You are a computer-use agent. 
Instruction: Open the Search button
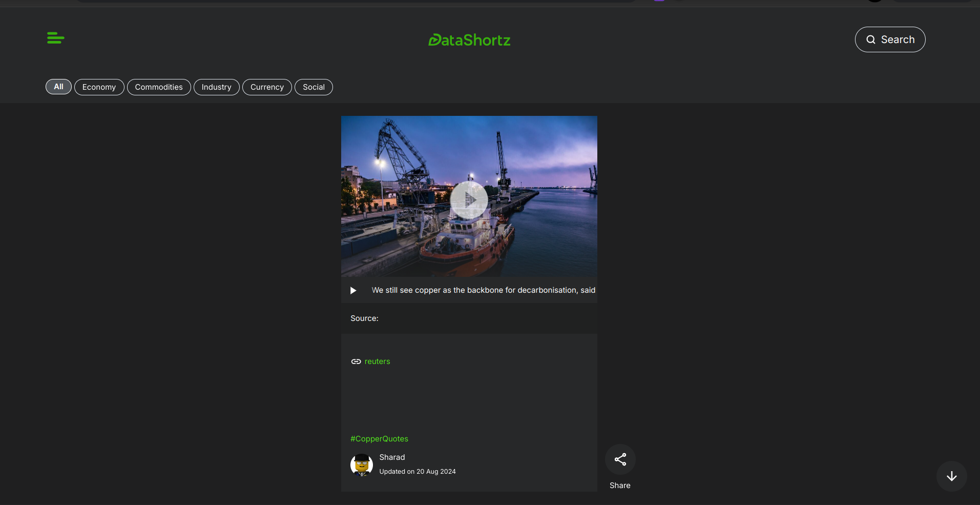point(890,39)
